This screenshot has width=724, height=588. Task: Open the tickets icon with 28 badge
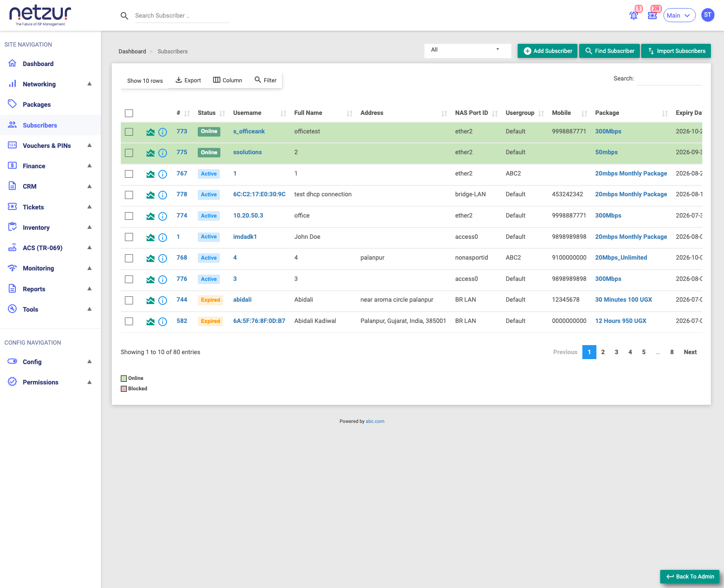(x=652, y=15)
